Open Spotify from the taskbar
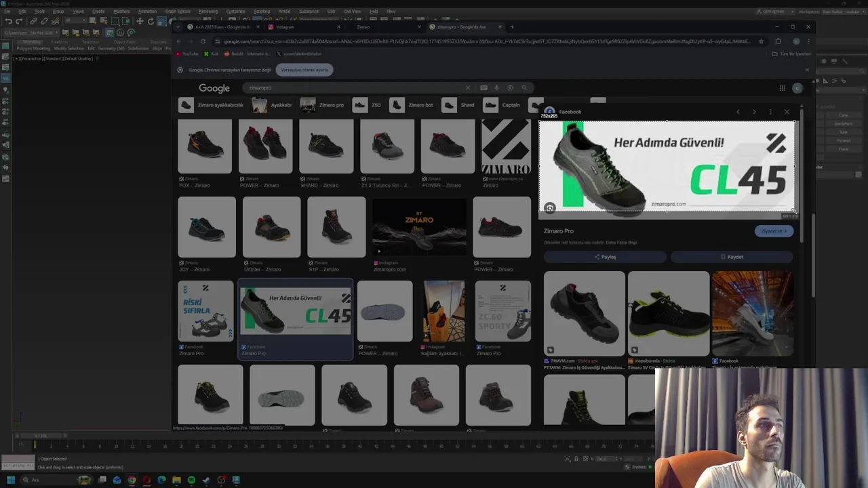The image size is (868, 488). pos(191,480)
